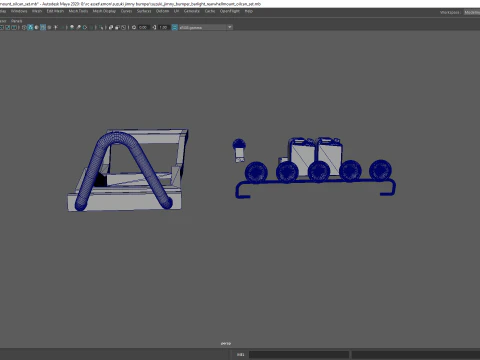This screenshot has height=360, width=480.
Task: Toggle X-ray active components
Action: click(x=117, y=27)
